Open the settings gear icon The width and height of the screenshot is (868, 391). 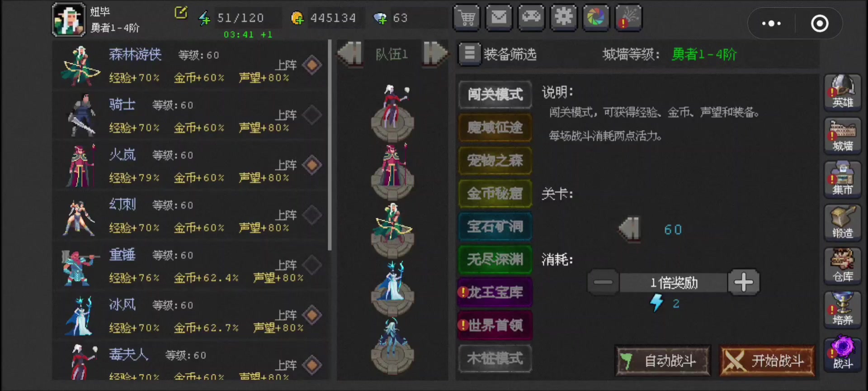563,18
